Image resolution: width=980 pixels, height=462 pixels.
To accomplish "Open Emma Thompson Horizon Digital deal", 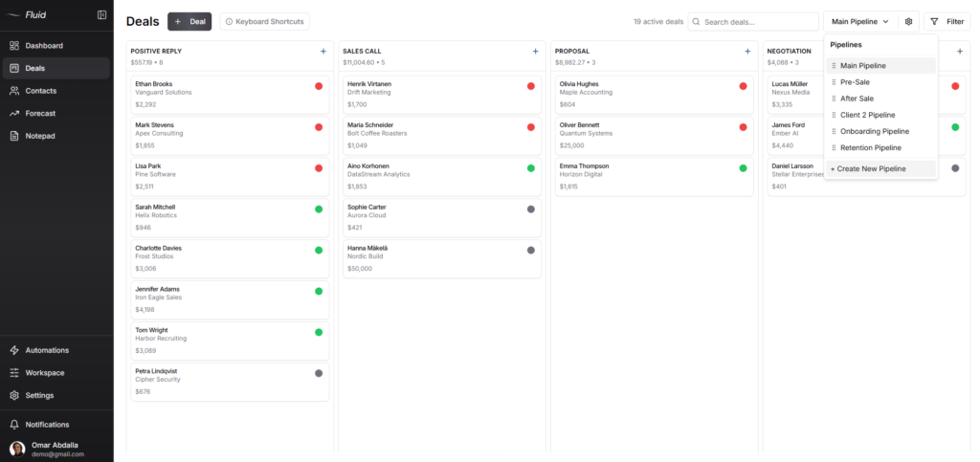I will pos(655,177).
